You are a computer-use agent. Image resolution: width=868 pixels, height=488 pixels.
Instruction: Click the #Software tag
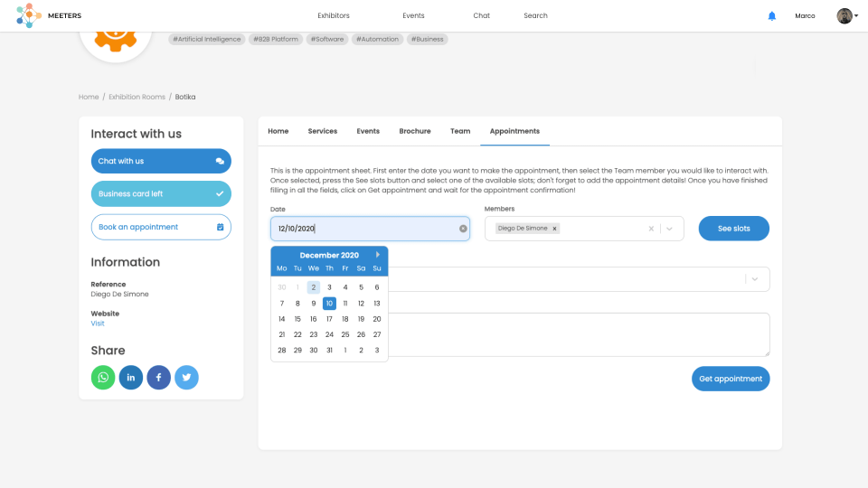327,39
